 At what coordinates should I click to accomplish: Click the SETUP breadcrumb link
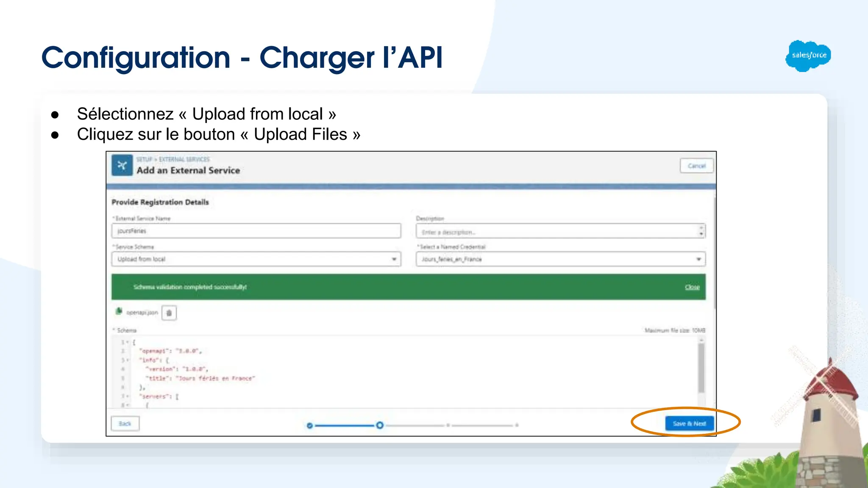(x=144, y=159)
